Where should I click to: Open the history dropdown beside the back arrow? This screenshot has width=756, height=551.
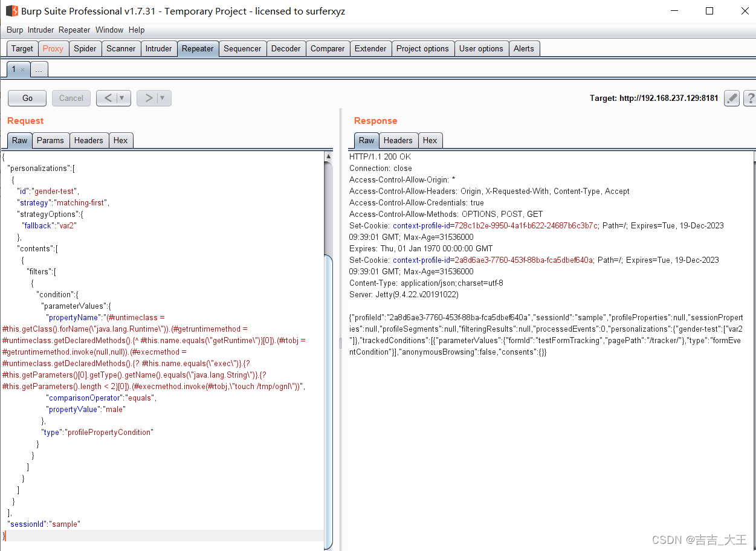coord(123,98)
